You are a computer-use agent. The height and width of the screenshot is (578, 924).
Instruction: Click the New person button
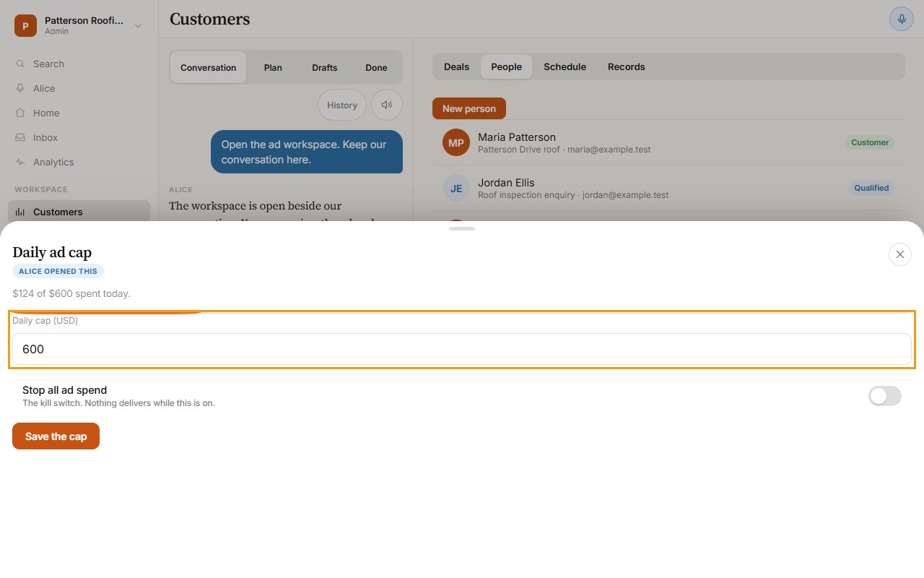coord(469,108)
